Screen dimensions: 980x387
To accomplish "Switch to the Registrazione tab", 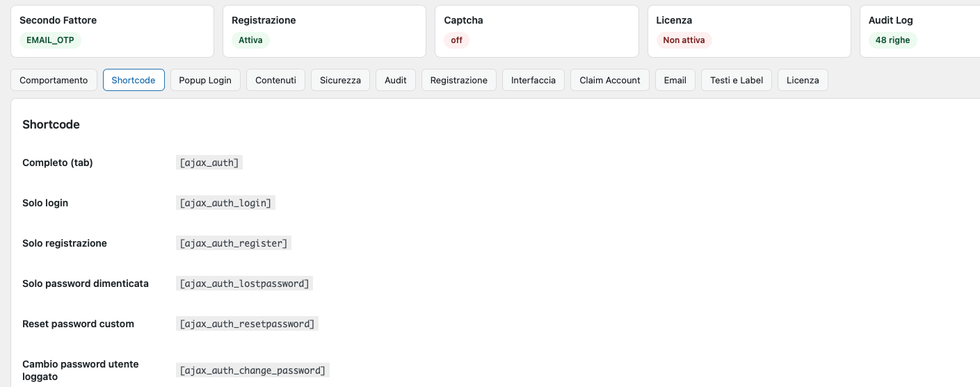I will coord(459,80).
